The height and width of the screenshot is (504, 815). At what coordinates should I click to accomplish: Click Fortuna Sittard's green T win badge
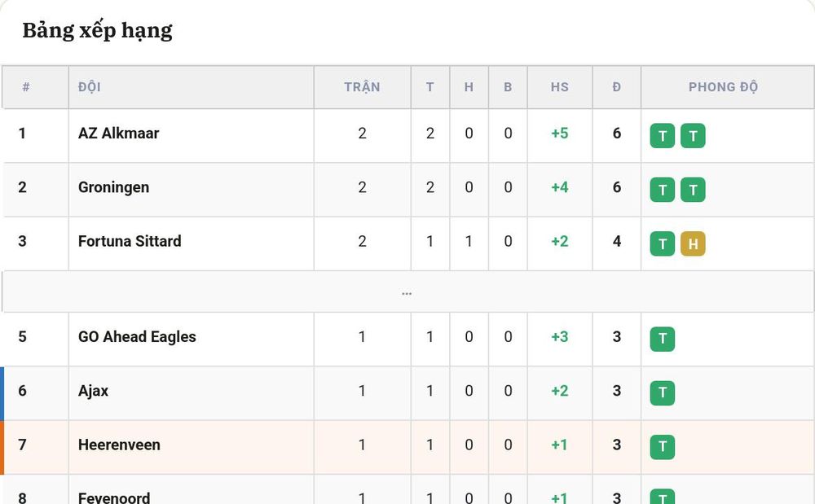(x=662, y=244)
